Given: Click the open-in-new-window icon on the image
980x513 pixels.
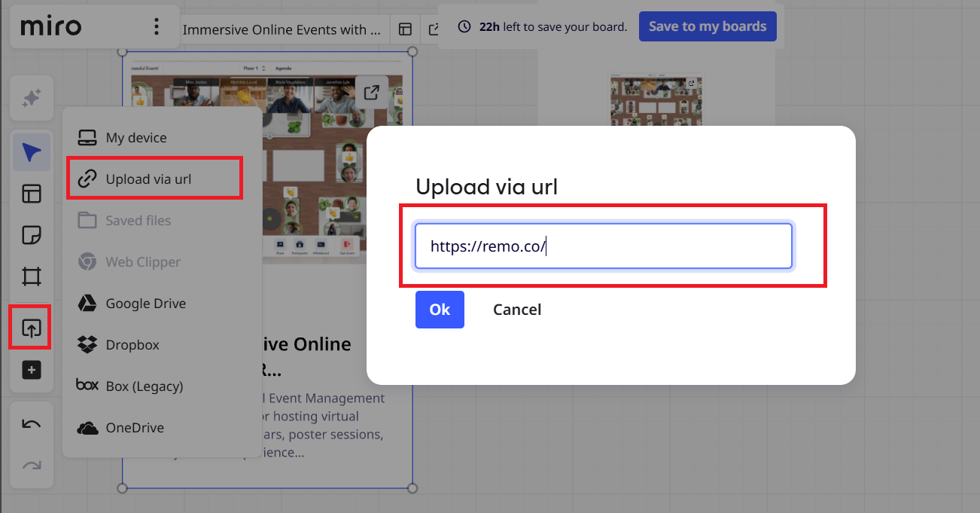Looking at the screenshot, I should [370, 92].
